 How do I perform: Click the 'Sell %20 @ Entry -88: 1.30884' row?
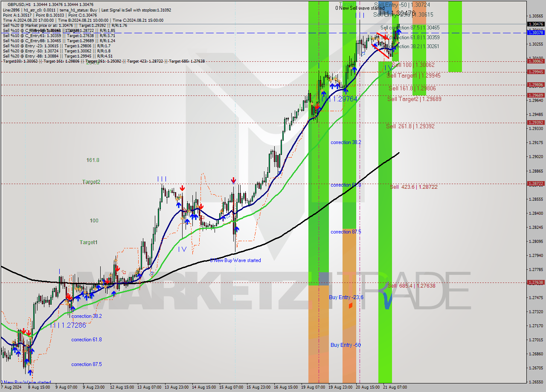click(x=58, y=56)
